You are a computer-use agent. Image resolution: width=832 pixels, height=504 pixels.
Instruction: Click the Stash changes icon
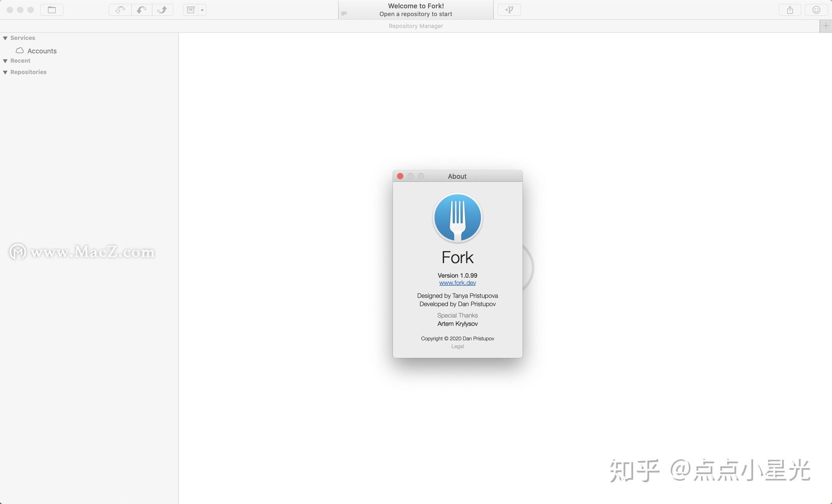pyautogui.click(x=191, y=10)
